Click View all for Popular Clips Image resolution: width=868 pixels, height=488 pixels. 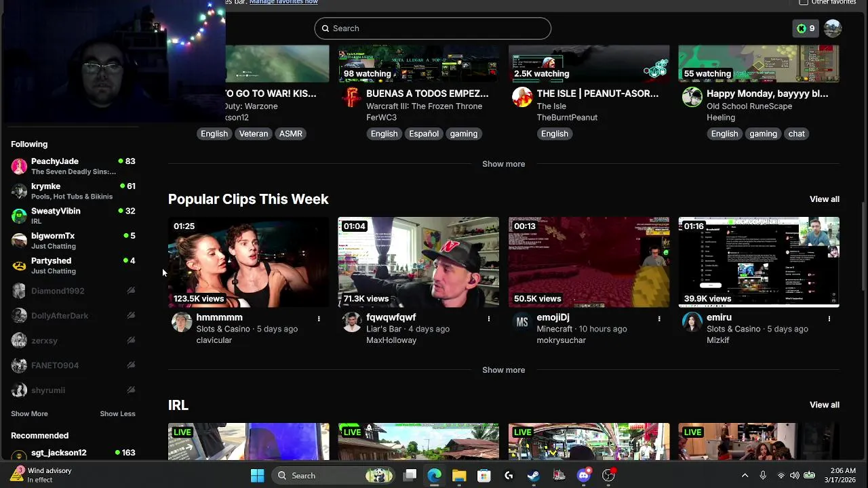click(825, 199)
